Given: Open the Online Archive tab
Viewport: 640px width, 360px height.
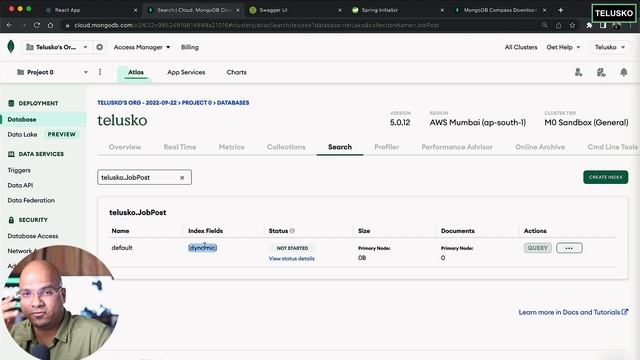Looking at the screenshot, I should (x=540, y=147).
